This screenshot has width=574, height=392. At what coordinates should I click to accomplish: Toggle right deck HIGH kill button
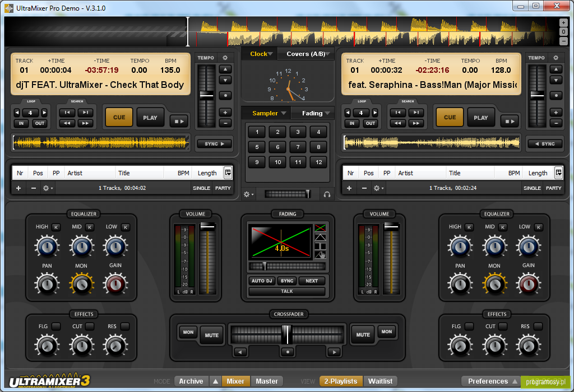click(469, 227)
